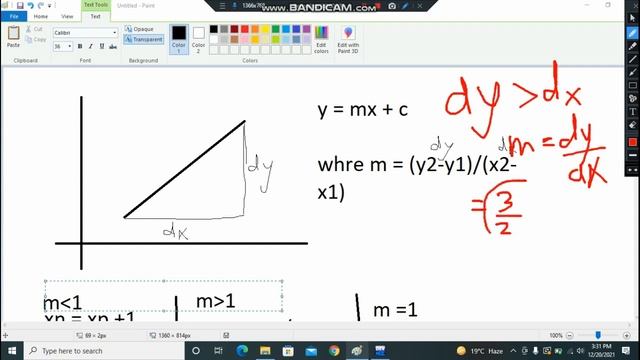Screen dimensions: 640x360
Task: Select Opaque background option
Action: (139, 29)
